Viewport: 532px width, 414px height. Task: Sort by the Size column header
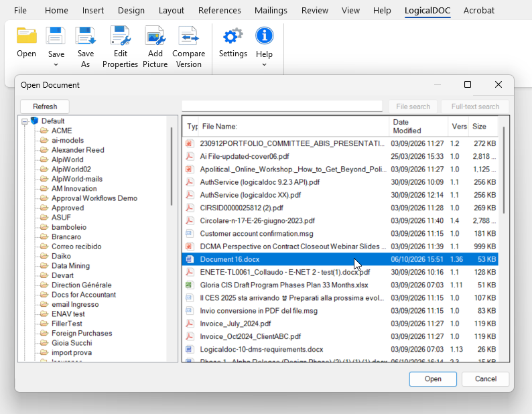483,126
